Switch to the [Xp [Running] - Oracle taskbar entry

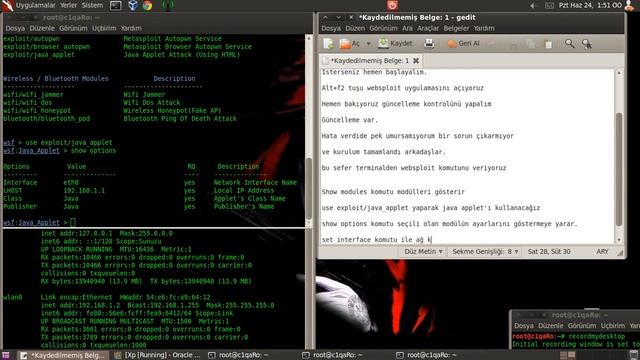[158, 355]
